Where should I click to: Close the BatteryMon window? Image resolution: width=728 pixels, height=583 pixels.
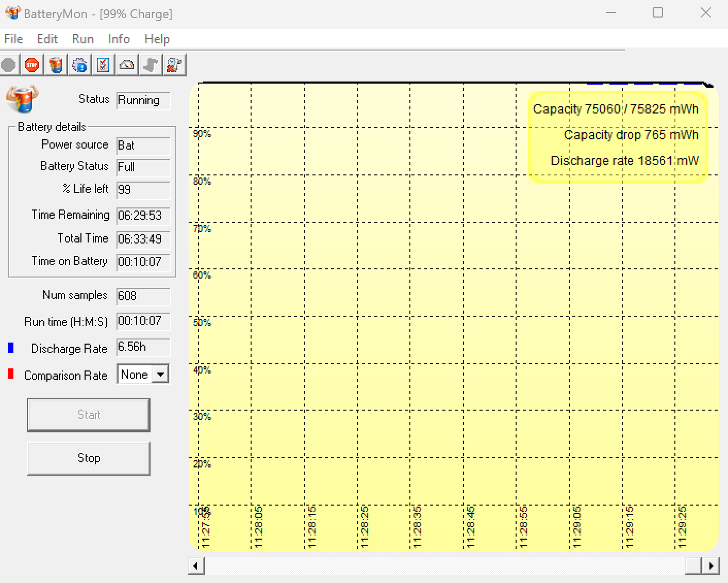(706, 12)
